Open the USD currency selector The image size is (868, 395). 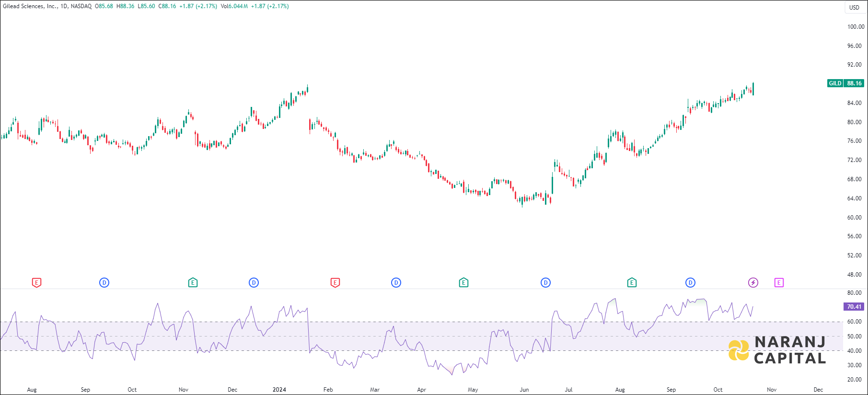(854, 7)
